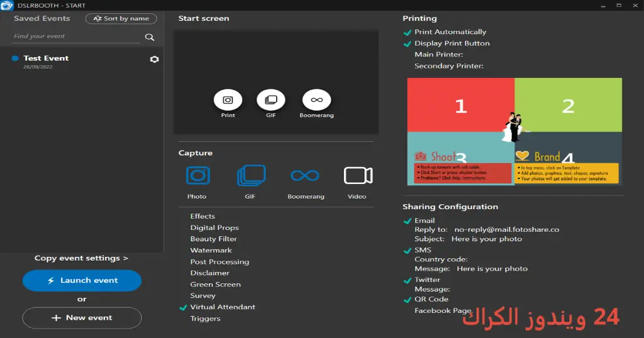Click the Print icon on the start screen
Viewport: 644px width, 338px height.
click(228, 100)
